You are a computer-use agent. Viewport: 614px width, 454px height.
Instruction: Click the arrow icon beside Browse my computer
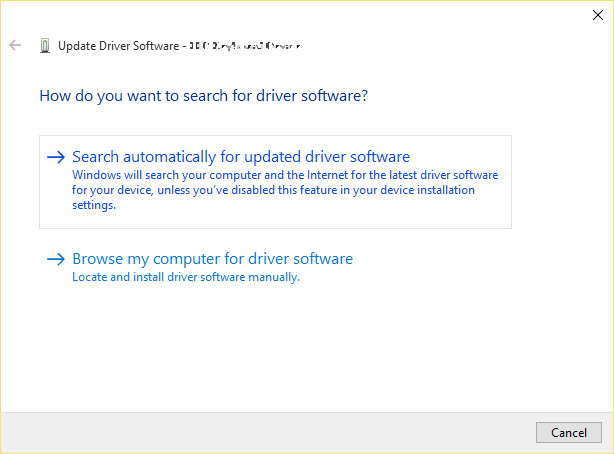55,259
